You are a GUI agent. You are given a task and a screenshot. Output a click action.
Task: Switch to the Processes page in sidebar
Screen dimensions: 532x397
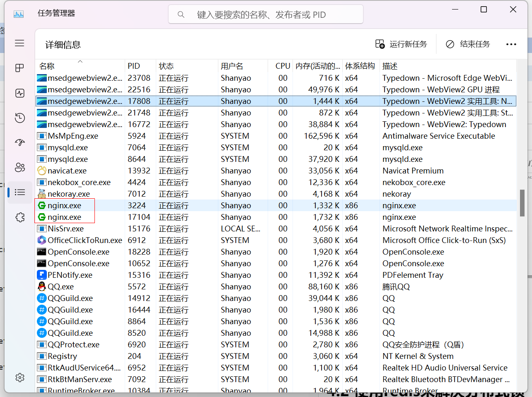pyautogui.click(x=19, y=68)
